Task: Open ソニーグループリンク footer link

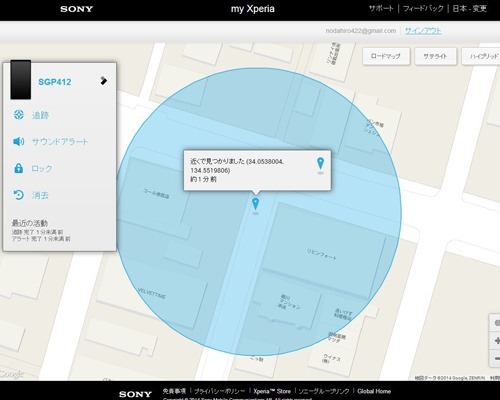Action: point(324,391)
